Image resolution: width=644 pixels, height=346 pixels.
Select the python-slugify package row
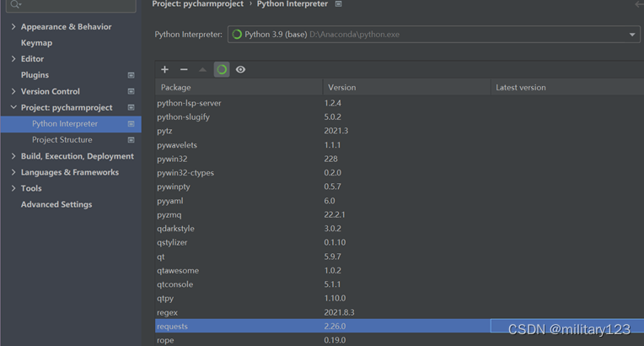[x=400, y=117]
